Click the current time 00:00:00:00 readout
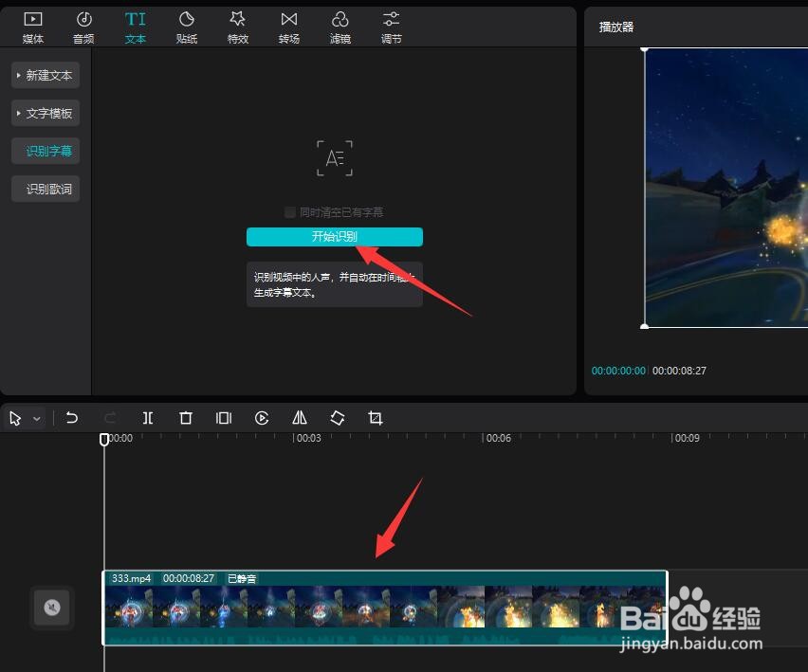808x672 pixels. point(618,371)
